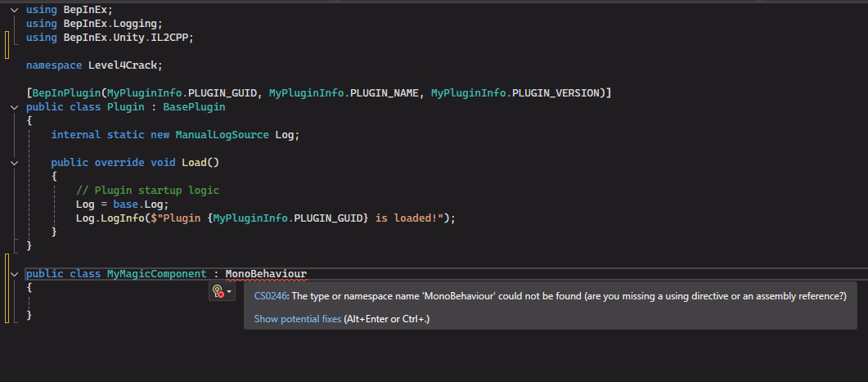Click the error lightbulb quick actions icon
The width and height of the screenshot is (868, 382).
click(x=218, y=291)
